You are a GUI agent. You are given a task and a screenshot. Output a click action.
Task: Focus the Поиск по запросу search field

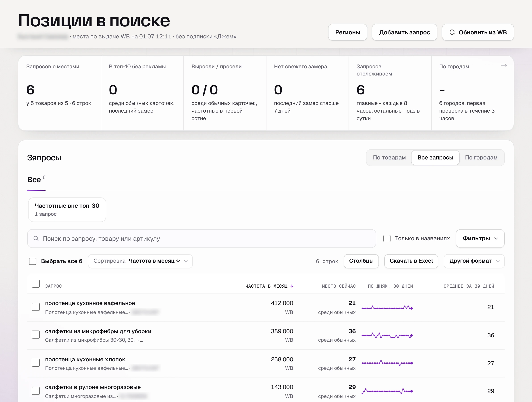pyautogui.click(x=202, y=238)
